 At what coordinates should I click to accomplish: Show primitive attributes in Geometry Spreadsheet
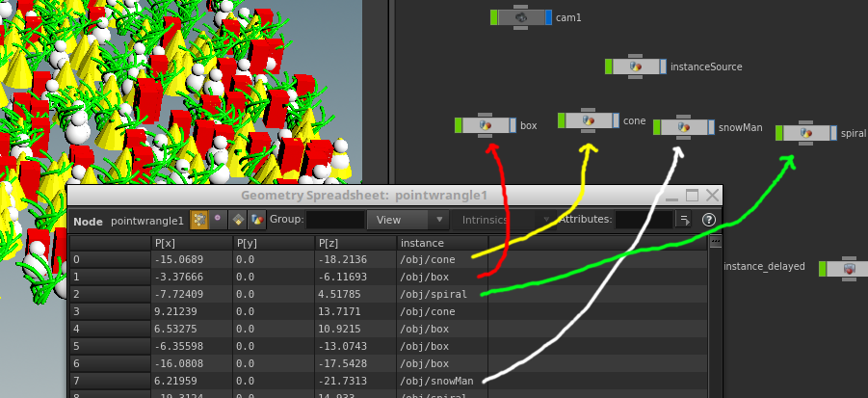coord(238,220)
